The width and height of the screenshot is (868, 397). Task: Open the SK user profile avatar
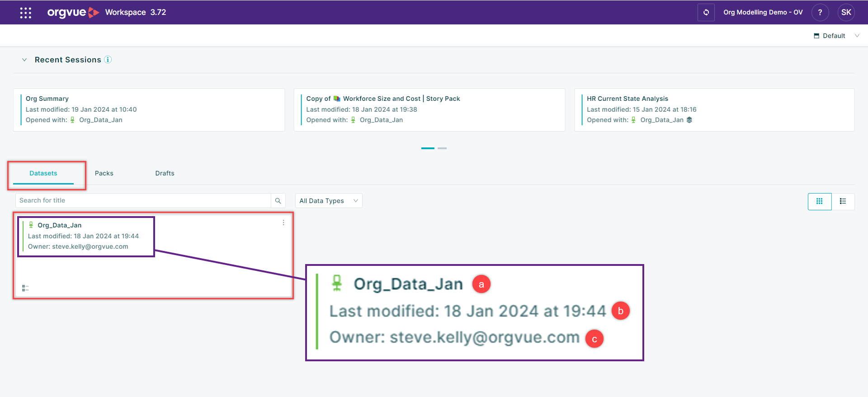846,12
